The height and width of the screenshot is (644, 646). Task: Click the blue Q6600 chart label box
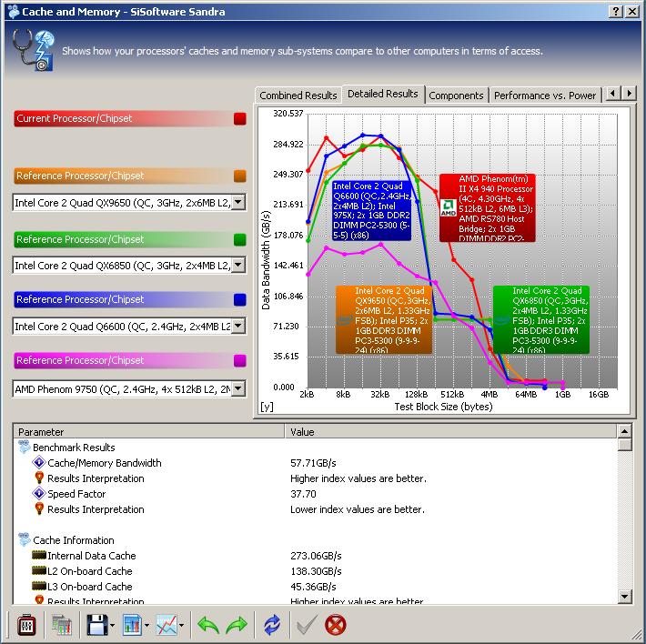click(x=371, y=210)
